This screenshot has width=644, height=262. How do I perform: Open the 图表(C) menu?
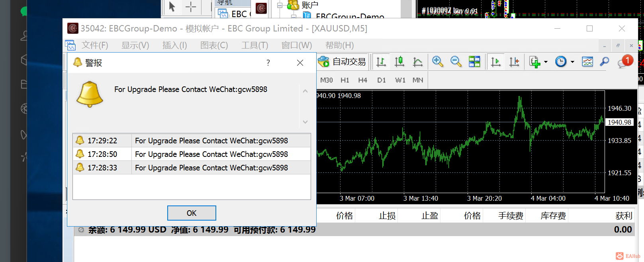pyautogui.click(x=214, y=45)
